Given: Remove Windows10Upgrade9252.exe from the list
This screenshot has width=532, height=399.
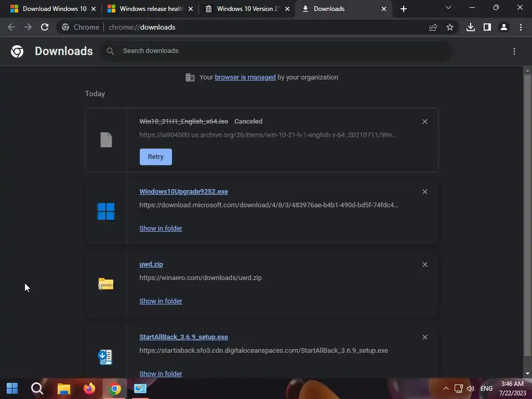Looking at the screenshot, I should (x=425, y=192).
